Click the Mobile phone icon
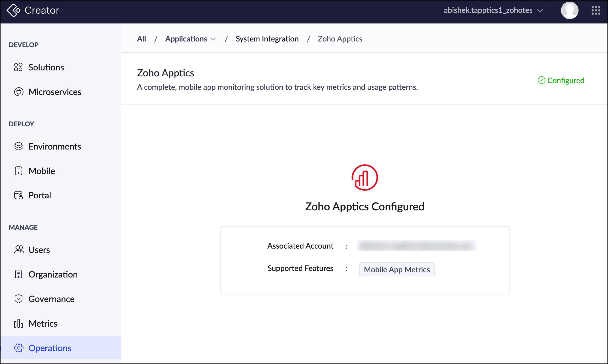The height and width of the screenshot is (364, 608). (19, 171)
